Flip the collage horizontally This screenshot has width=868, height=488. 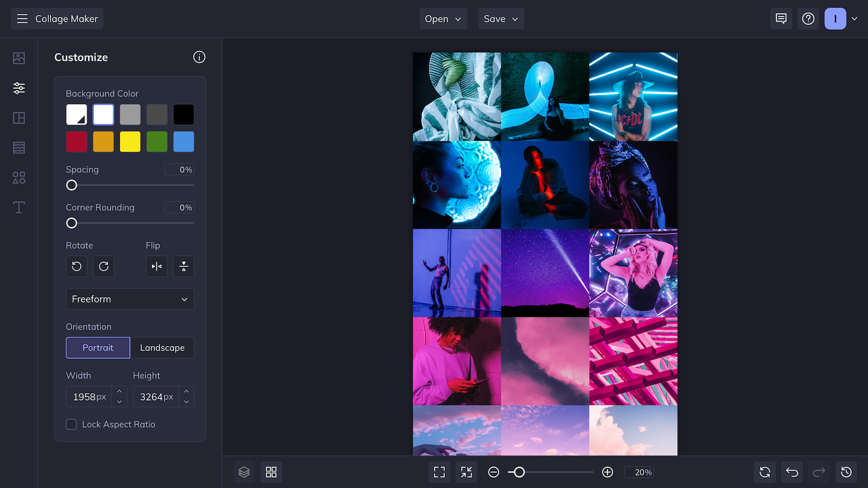pyautogui.click(x=156, y=266)
